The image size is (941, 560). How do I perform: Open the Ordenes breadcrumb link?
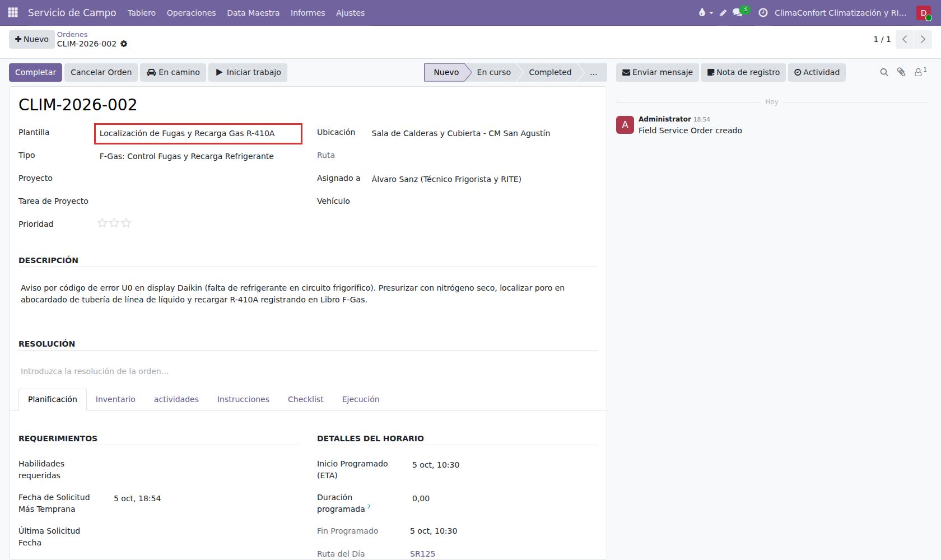(72, 34)
